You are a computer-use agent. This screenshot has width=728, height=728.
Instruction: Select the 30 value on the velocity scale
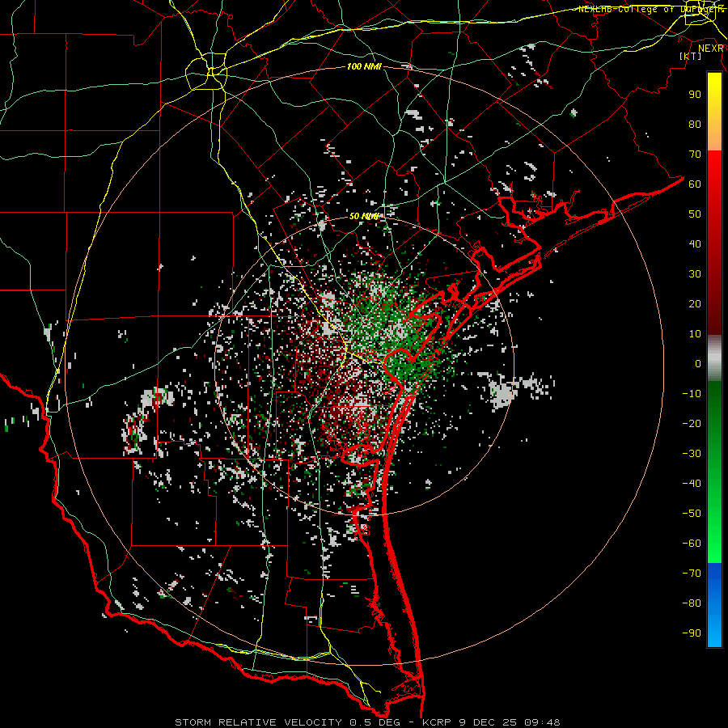pyautogui.click(x=695, y=274)
